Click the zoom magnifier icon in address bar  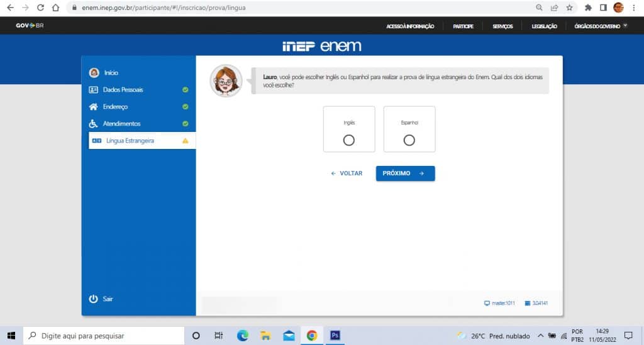(539, 8)
